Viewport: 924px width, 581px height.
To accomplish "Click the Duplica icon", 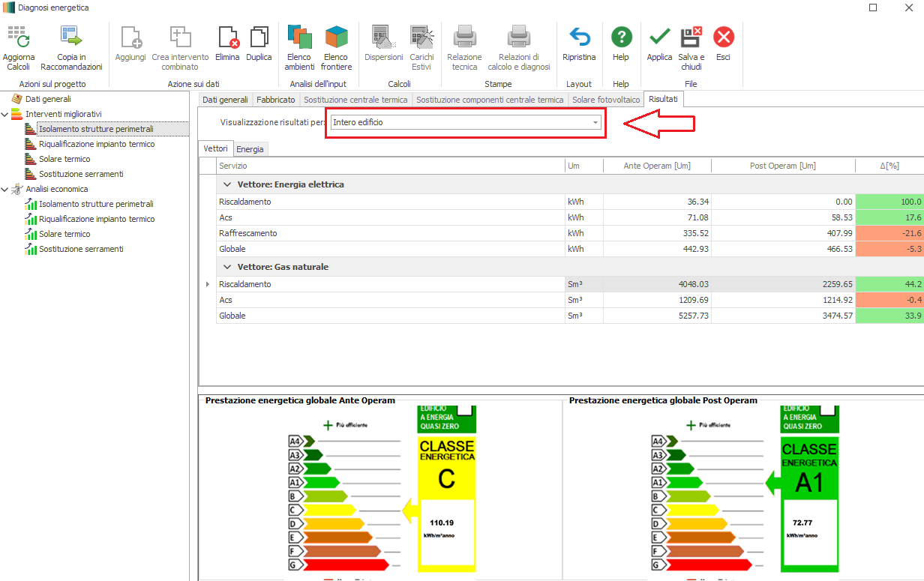I will click(259, 37).
